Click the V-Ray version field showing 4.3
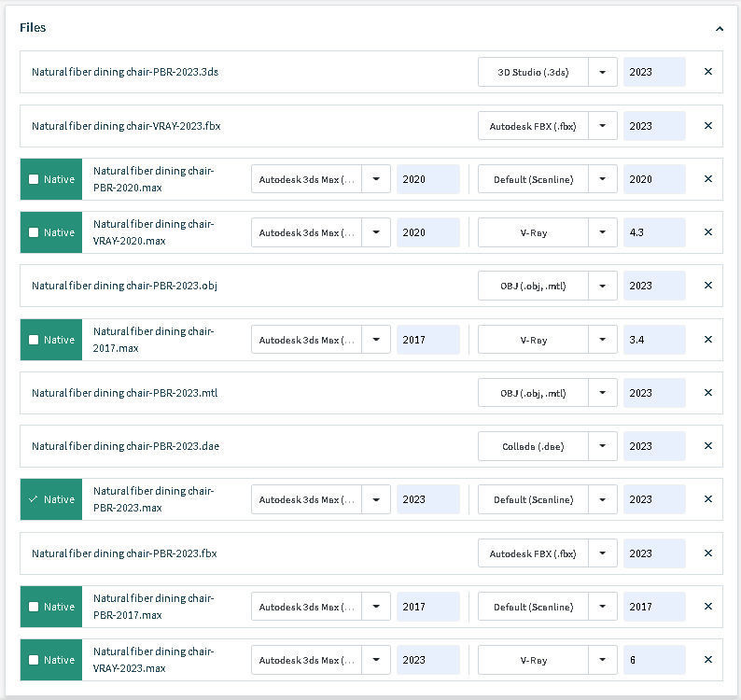The width and height of the screenshot is (741, 700). [654, 232]
